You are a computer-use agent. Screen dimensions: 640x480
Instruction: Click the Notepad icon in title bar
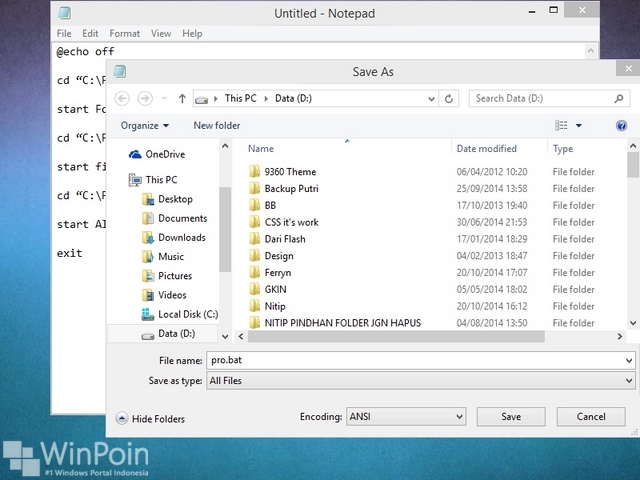click(x=64, y=13)
